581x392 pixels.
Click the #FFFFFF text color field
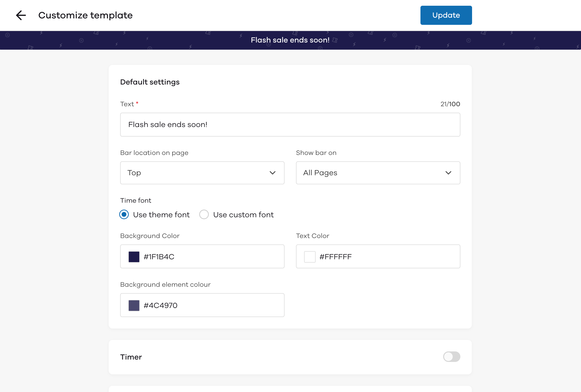click(x=378, y=256)
